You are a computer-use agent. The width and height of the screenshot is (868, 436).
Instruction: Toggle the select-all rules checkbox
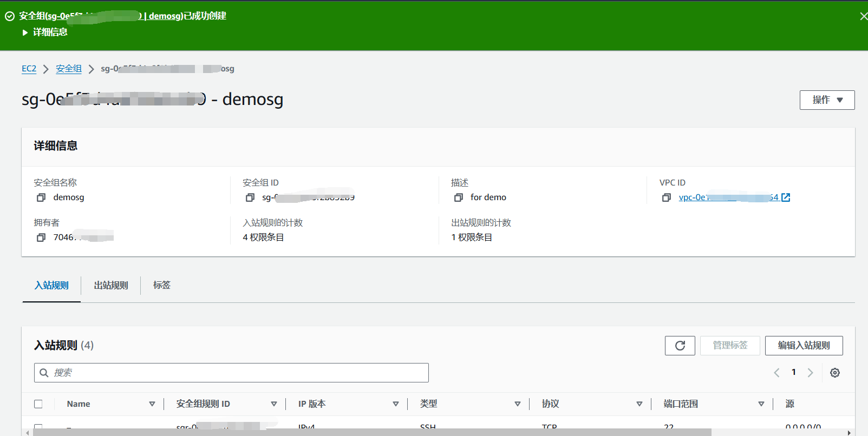pos(38,404)
